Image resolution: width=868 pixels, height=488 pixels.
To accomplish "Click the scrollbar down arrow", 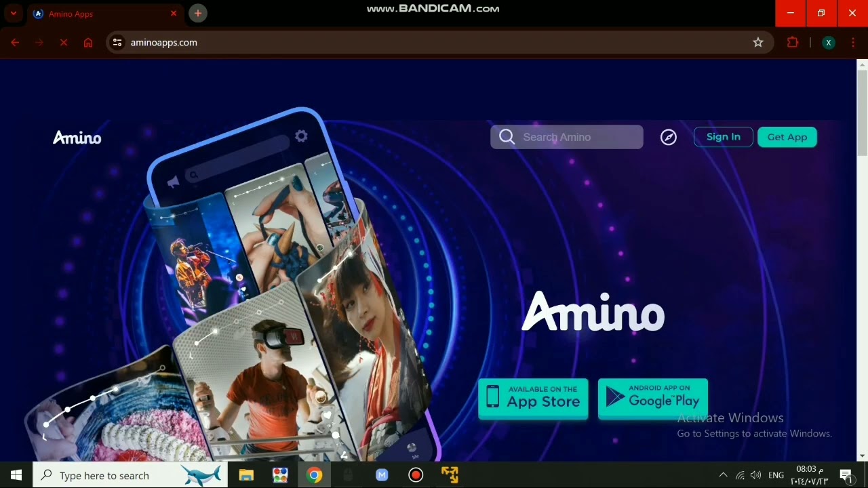I will (x=862, y=455).
